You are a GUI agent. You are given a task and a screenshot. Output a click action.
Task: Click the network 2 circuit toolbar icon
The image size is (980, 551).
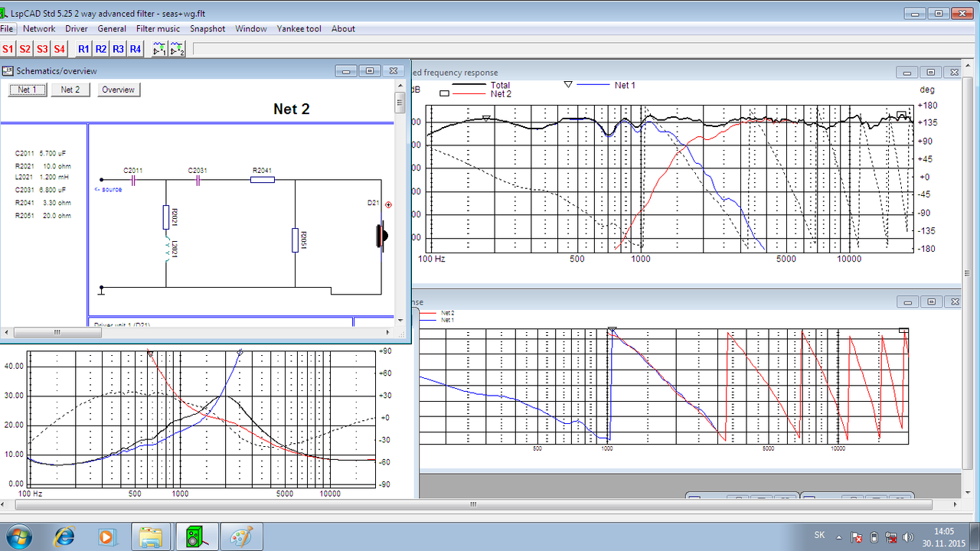tap(178, 49)
